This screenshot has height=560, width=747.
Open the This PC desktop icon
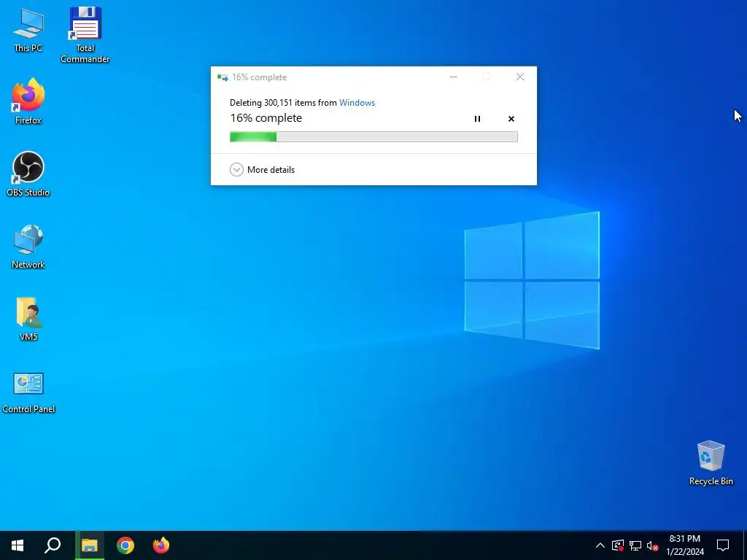point(28,29)
